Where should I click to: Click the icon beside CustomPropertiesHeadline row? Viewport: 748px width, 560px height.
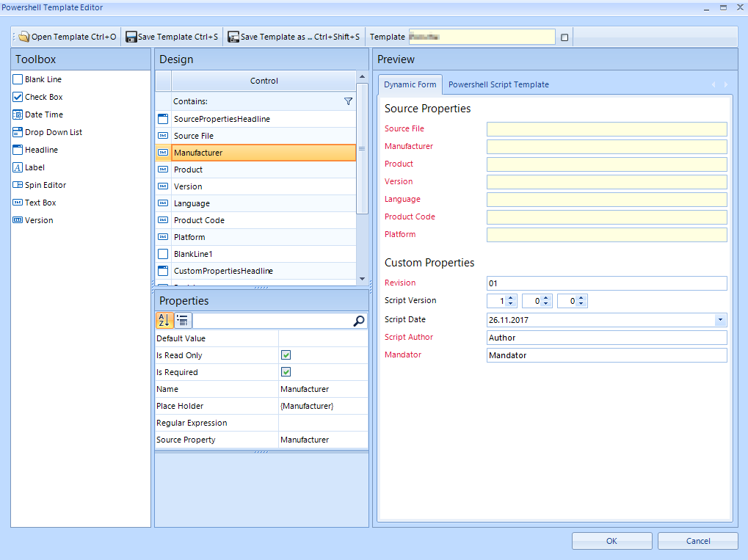pos(163,271)
